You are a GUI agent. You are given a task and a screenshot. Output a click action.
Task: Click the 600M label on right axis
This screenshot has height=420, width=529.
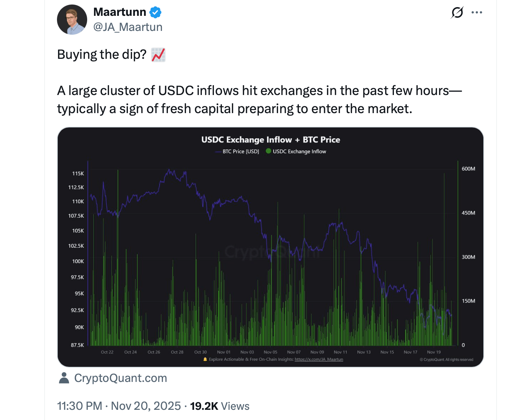point(468,169)
